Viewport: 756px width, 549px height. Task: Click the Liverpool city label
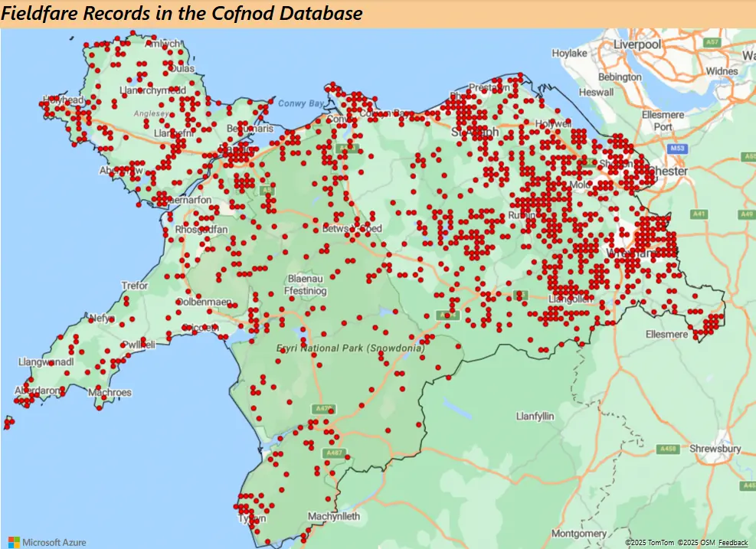637,44
